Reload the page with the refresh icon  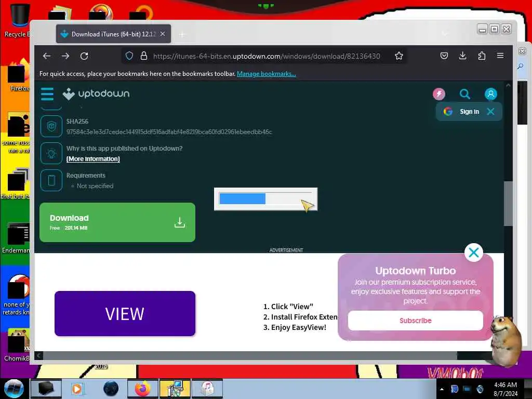coord(84,56)
